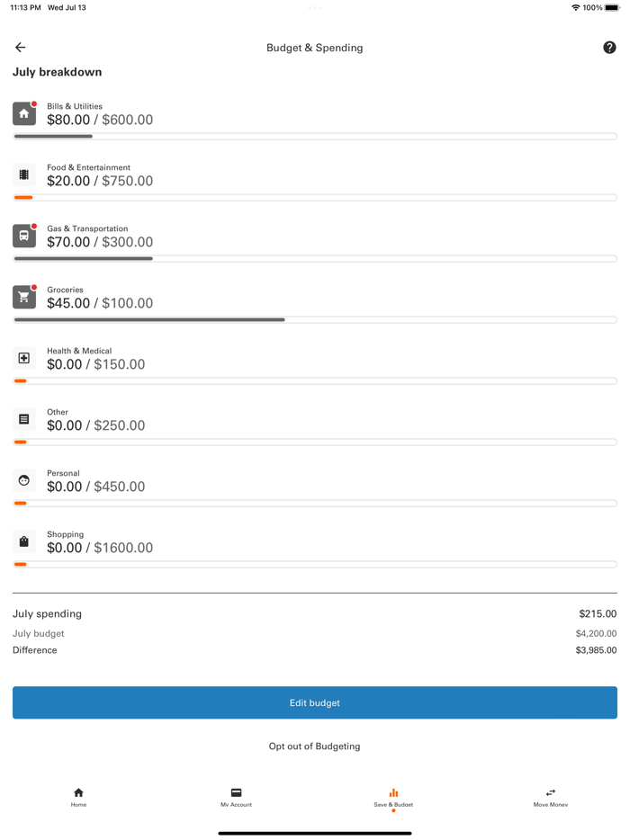630x840 pixels.
Task: Tap the Health & Medical cross icon
Action: click(23, 358)
